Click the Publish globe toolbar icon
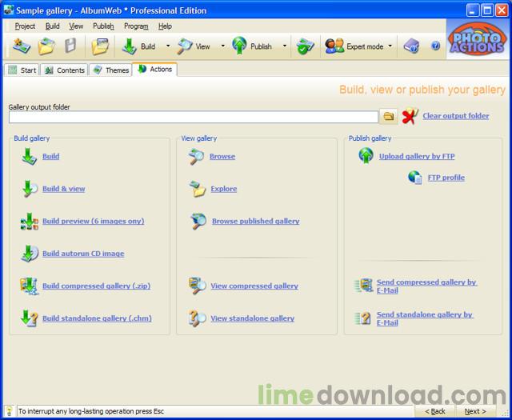Image resolution: width=512 pixels, height=420 pixels. (x=239, y=46)
